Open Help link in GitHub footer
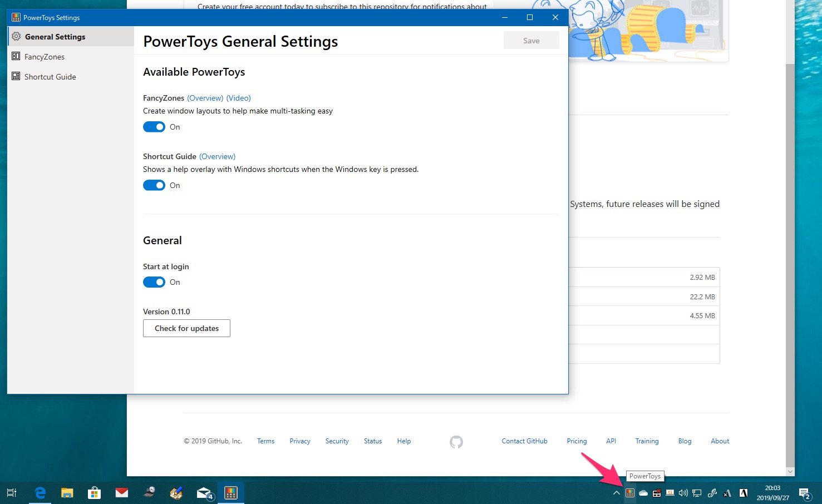 pos(404,441)
